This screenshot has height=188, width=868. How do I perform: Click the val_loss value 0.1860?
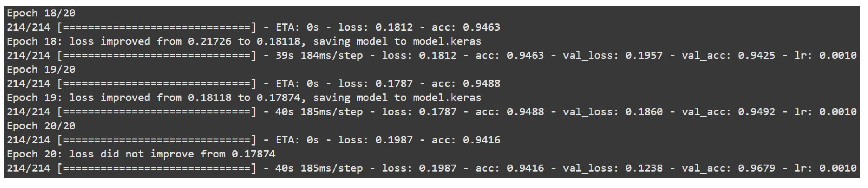point(644,112)
